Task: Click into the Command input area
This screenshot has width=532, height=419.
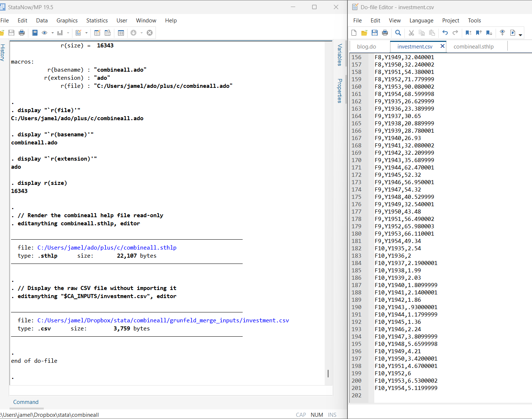Action: point(171,391)
